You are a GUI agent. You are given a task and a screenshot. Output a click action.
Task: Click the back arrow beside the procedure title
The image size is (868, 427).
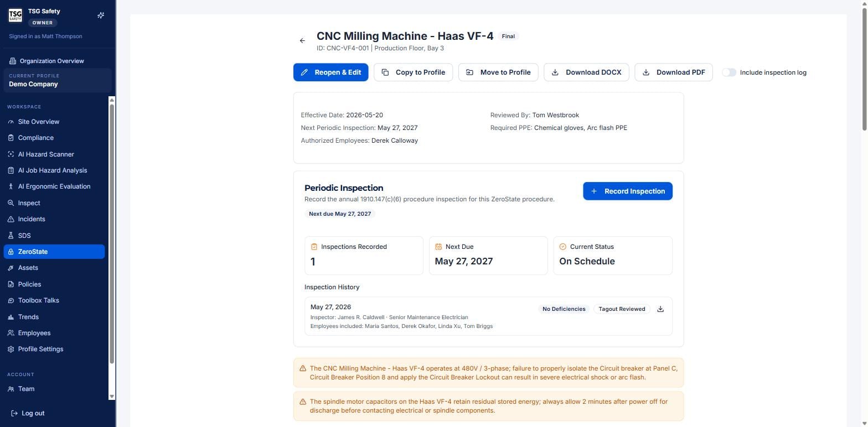[302, 41]
